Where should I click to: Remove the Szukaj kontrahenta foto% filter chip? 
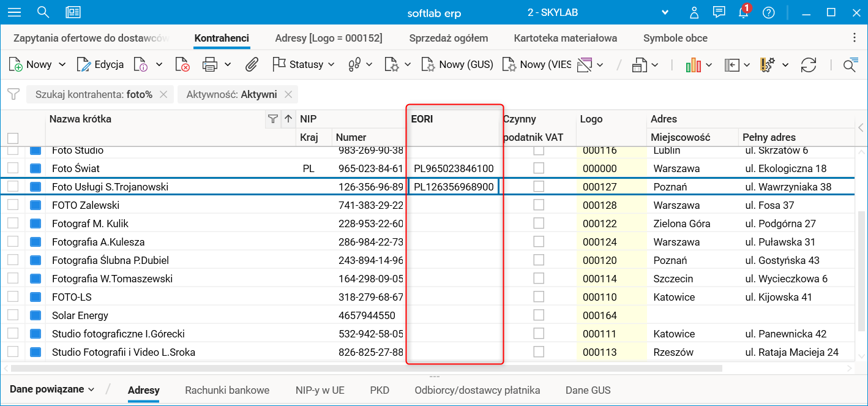(163, 94)
